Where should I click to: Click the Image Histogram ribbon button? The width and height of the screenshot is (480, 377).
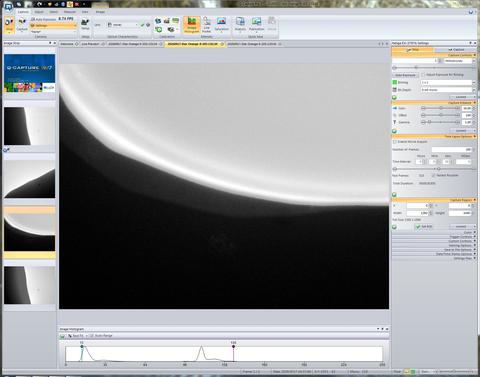point(192,25)
